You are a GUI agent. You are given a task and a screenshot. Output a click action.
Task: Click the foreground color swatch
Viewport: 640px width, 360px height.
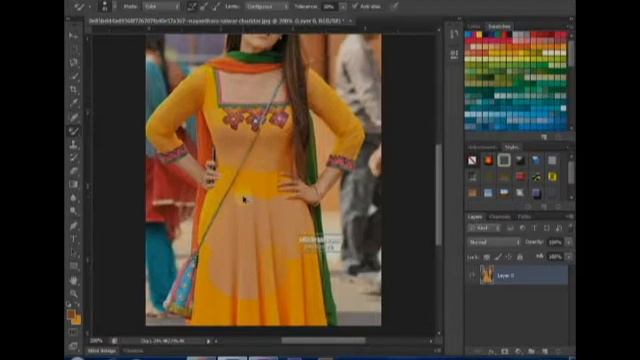[x=71, y=315]
